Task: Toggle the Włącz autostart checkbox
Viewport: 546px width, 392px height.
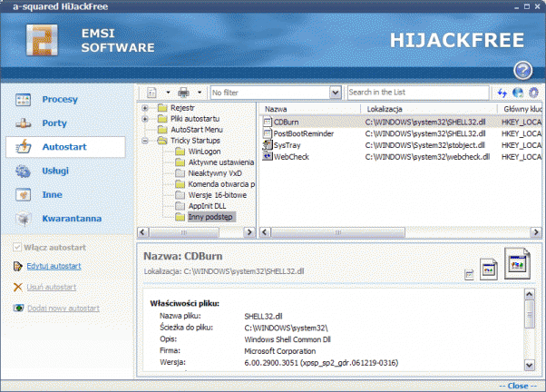Action: coord(16,248)
